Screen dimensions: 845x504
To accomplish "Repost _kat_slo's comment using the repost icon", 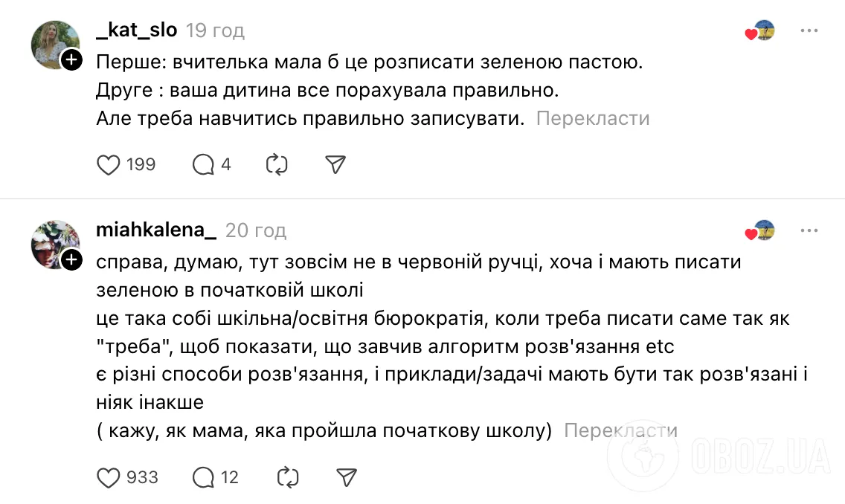I will coord(276,164).
